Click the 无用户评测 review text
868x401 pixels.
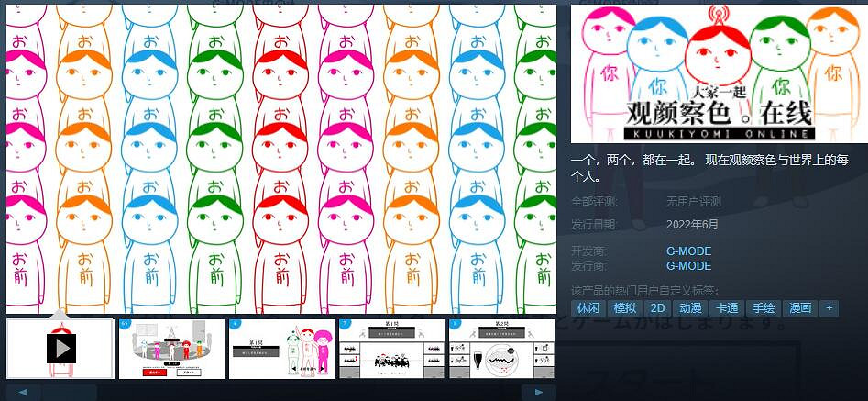point(693,202)
